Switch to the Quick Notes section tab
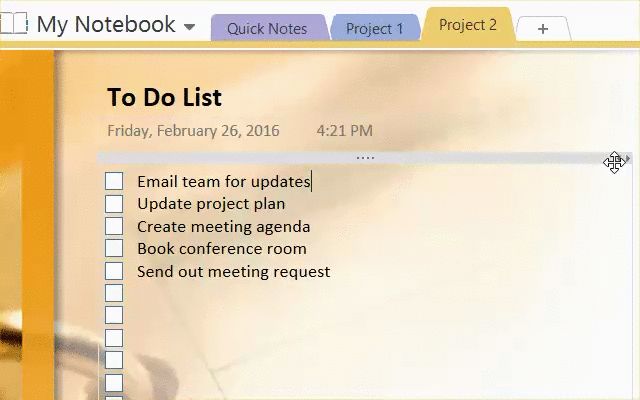 [x=267, y=28]
